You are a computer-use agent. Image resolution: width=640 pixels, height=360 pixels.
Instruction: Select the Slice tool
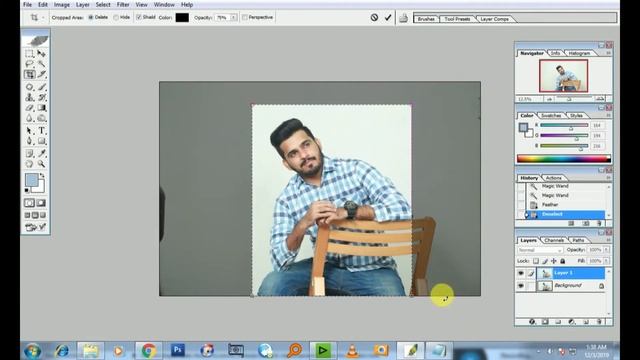click(41, 74)
